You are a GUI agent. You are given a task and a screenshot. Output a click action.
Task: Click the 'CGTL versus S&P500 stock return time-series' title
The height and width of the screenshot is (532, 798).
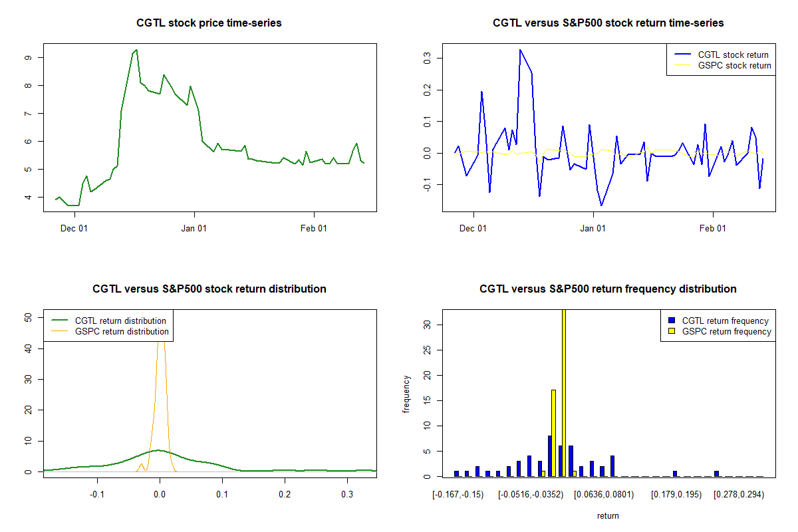608,23
